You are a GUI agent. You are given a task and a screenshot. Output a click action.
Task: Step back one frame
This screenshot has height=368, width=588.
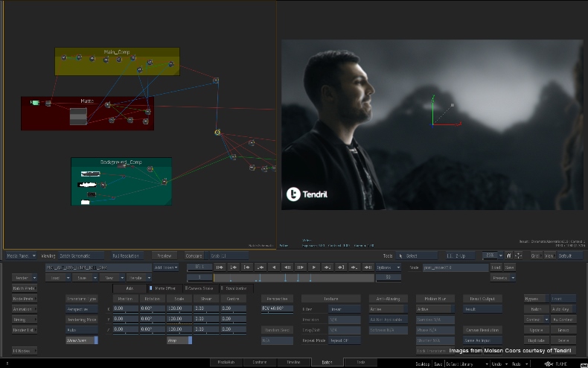pos(287,267)
